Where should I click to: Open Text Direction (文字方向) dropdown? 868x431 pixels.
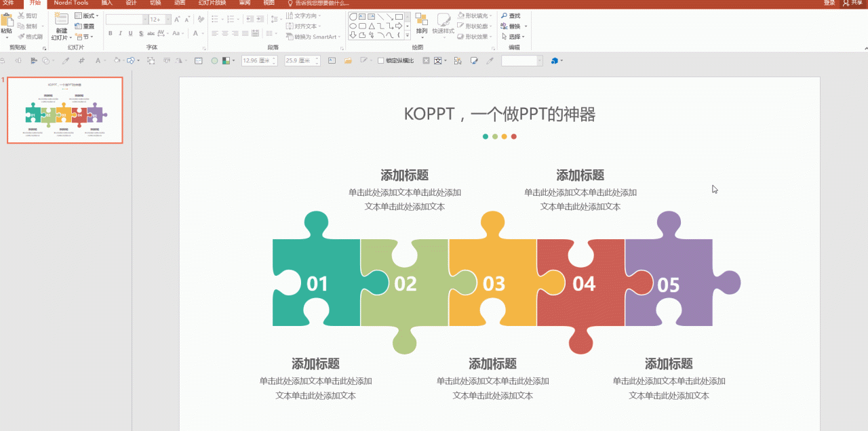coord(303,16)
